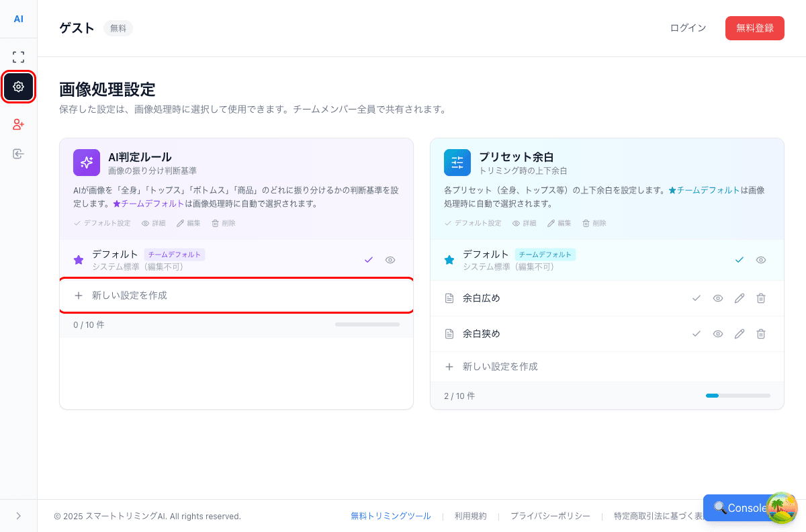Click チームデフォルト badge in AI判定ルール row

175,255
